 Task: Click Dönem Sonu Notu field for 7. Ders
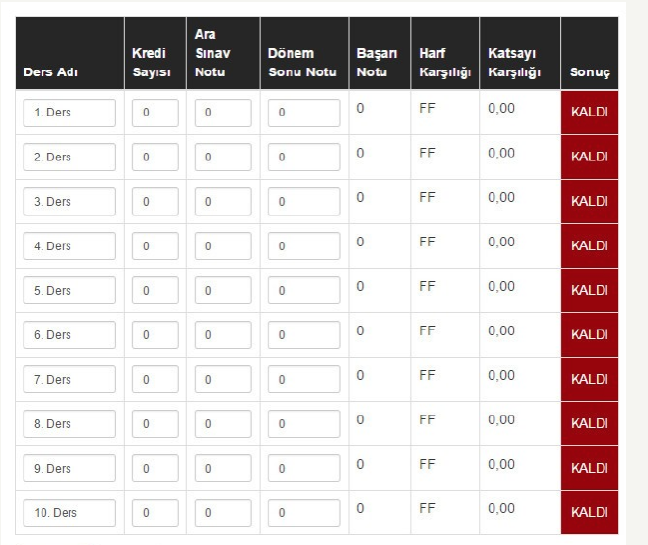(304, 380)
